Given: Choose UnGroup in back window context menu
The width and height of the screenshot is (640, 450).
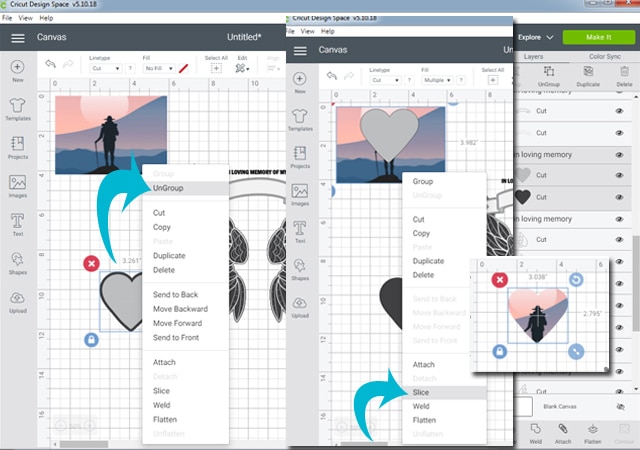Looking at the screenshot, I should (186, 188).
